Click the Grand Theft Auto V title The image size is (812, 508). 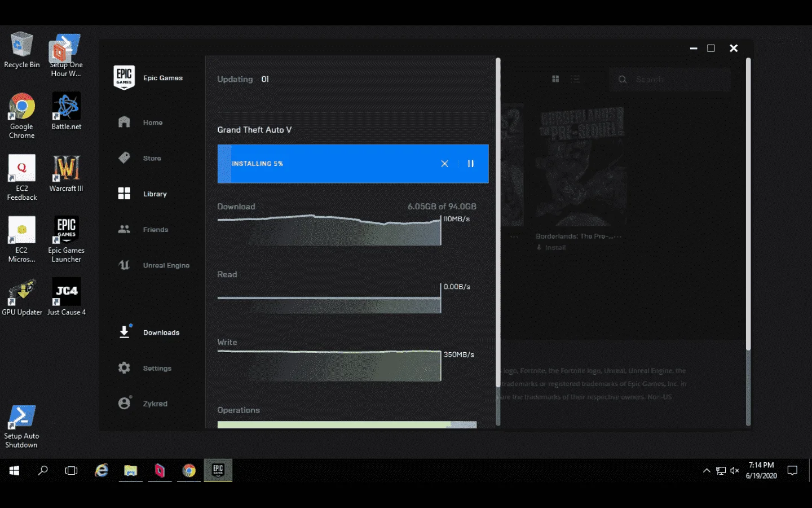pyautogui.click(x=254, y=130)
